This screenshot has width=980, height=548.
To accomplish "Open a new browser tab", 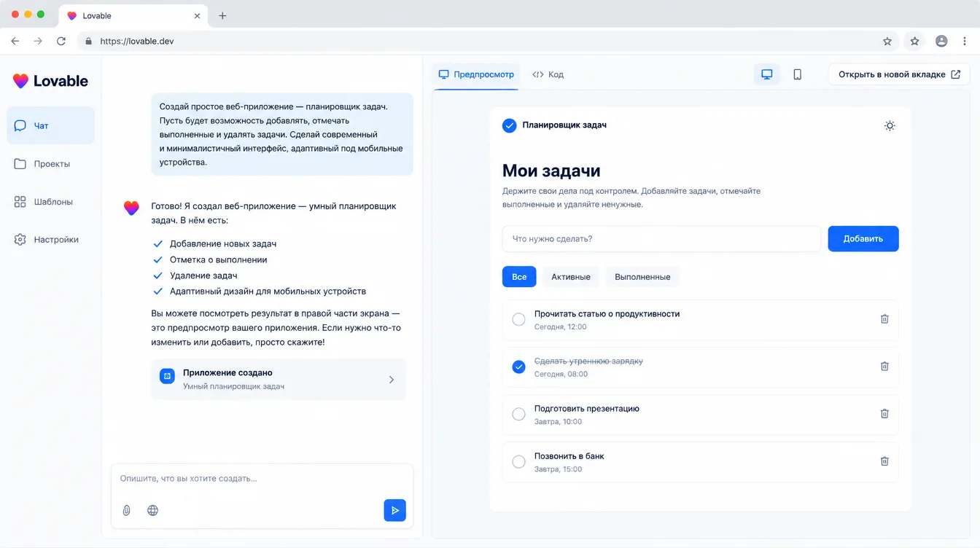I will point(222,15).
